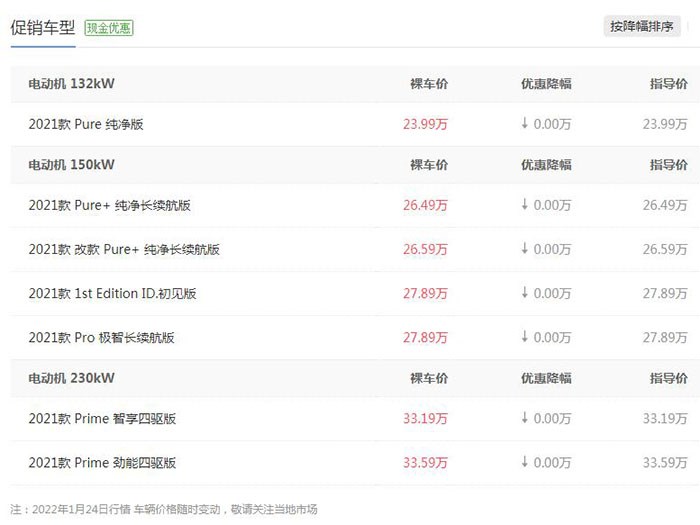Click 0.00万 discount in Pure 纯净版 row

tap(552, 124)
